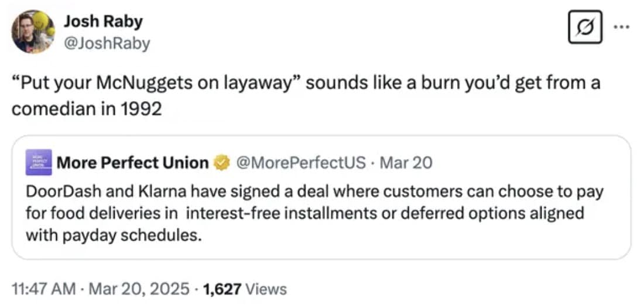Image resolution: width=644 pixels, height=308 pixels.
Task: Click the @JoshRaby handle
Action: (x=107, y=43)
